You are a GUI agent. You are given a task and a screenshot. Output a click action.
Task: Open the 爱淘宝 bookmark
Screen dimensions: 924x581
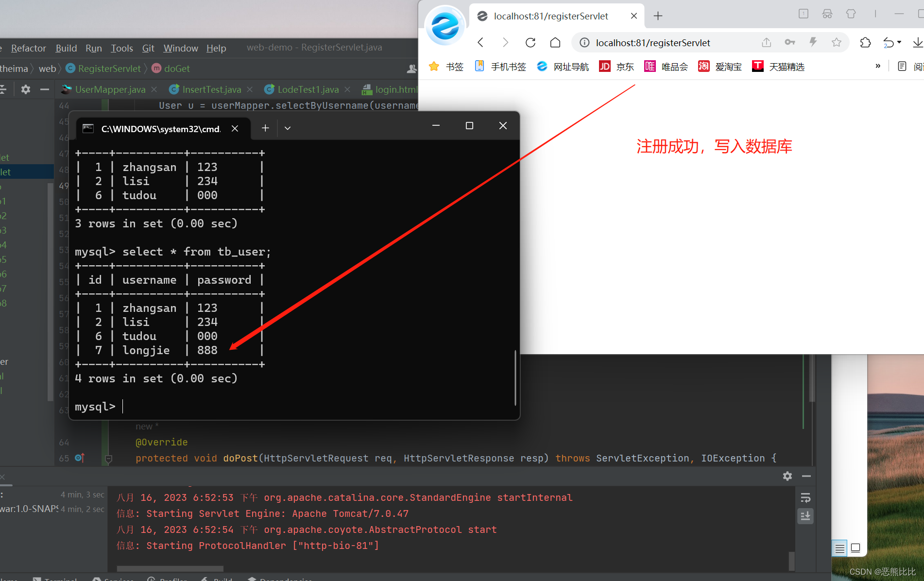pos(720,67)
